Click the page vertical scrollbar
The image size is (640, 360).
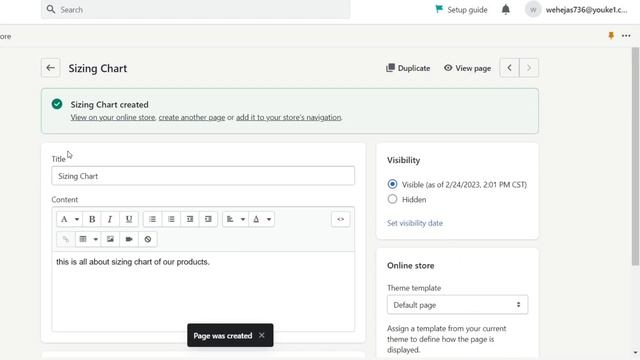[635, 156]
